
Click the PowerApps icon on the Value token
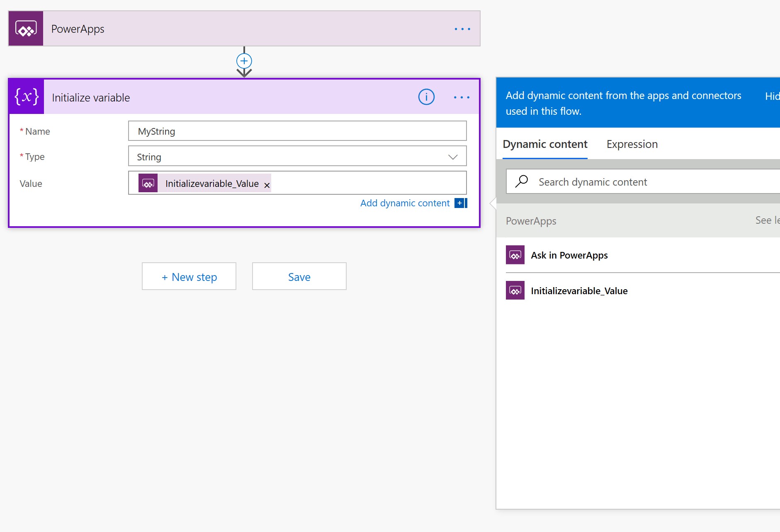(x=148, y=183)
